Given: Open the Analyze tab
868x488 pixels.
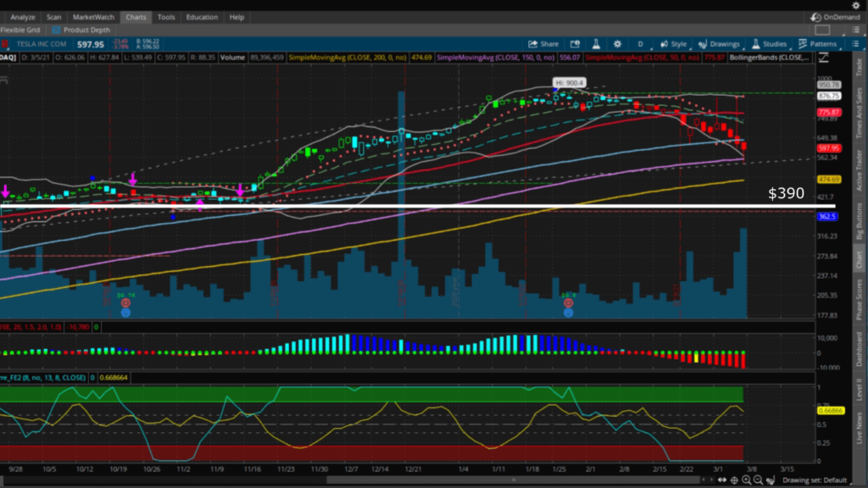Looking at the screenshot, I should (x=23, y=17).
